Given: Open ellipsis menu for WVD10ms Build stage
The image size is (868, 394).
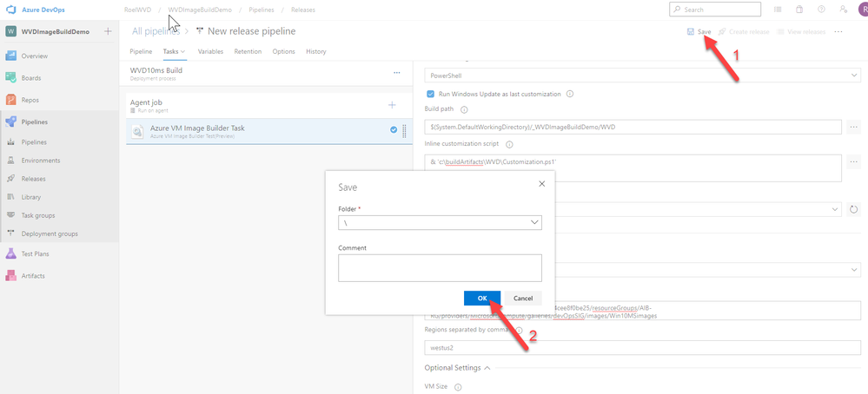Looking at the screenshot, I should click(397, 72).
